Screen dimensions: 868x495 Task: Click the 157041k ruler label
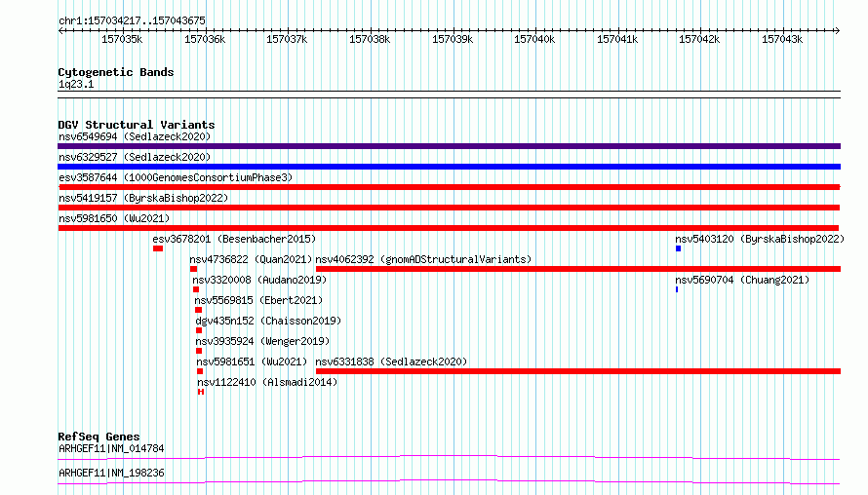pyautogui.click(x=617, y=40)
